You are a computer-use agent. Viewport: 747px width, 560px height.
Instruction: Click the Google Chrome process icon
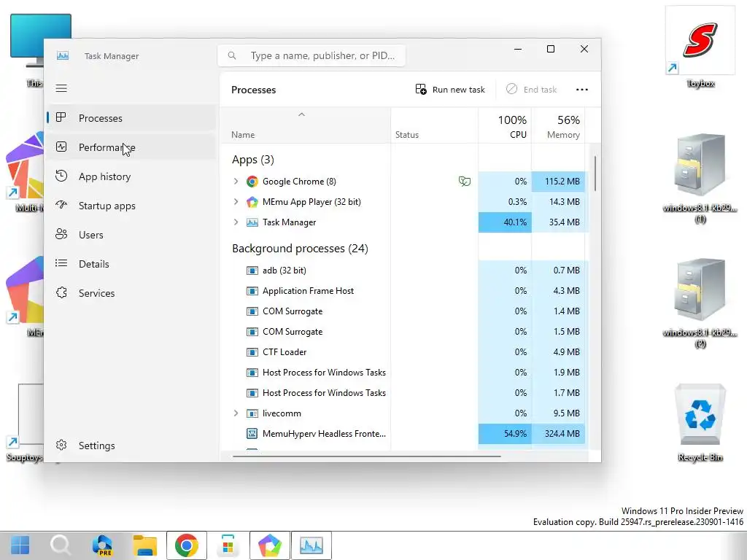click(x=252, y=182)
